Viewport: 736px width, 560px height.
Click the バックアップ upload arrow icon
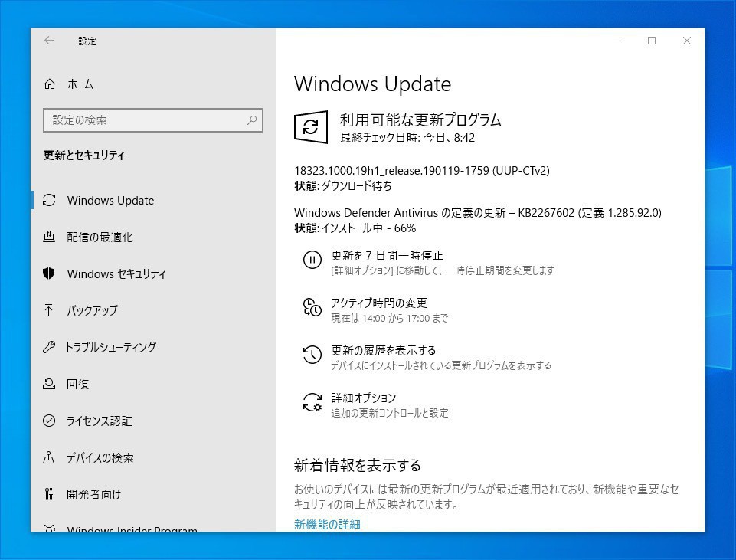(49, 310)
